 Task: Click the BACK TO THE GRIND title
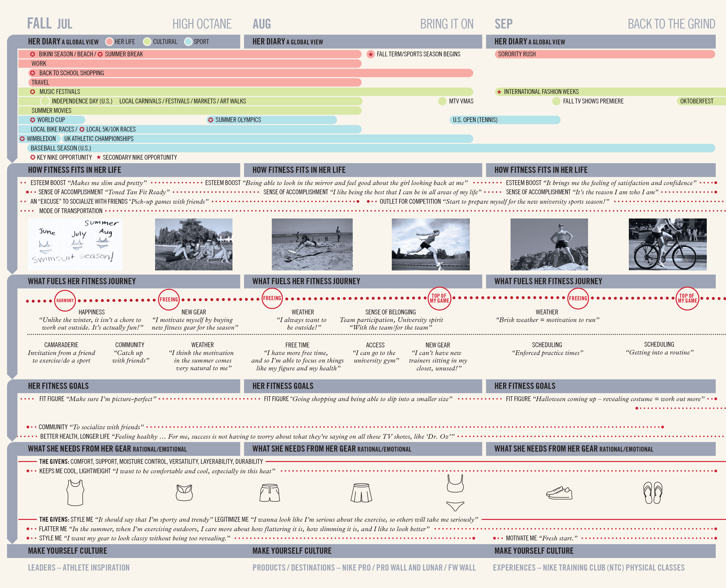(671, 24)
